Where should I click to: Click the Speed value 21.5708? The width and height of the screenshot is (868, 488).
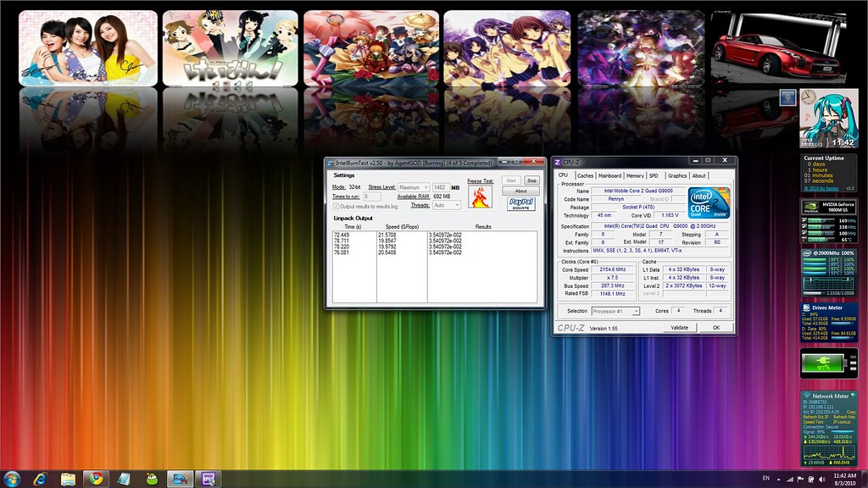[x=387, y=236]
